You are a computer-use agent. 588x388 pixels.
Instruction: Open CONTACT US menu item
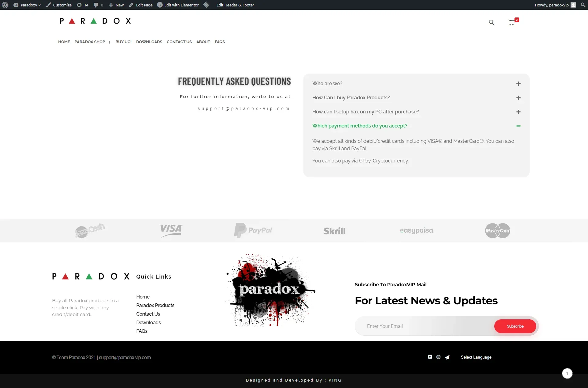pyautogui.click(x=179, y=42)
